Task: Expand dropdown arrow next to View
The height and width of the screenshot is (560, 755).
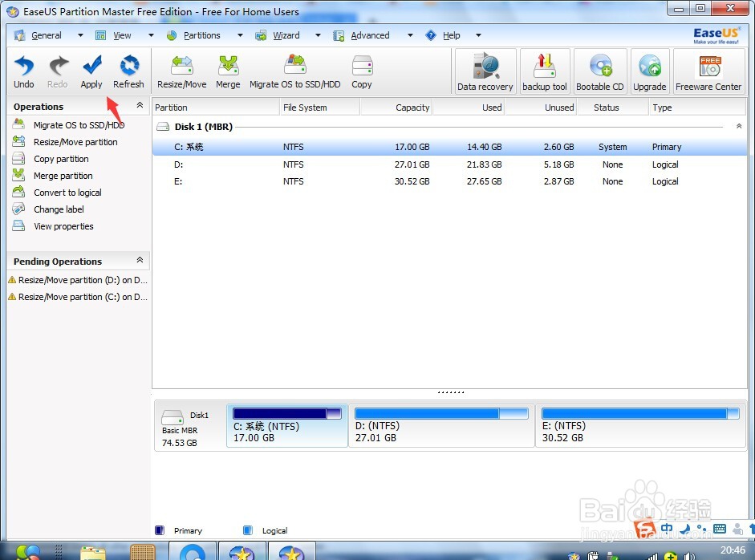Action: 151,35
